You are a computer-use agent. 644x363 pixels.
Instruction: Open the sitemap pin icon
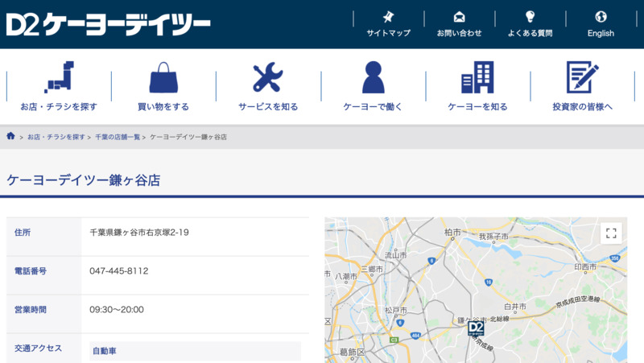(x=388, y=17)
